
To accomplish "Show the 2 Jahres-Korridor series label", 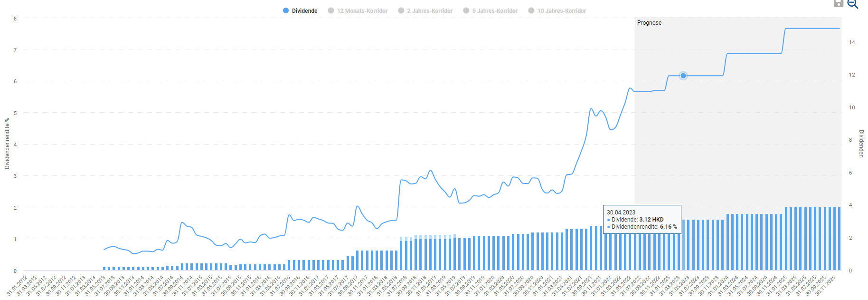I will [x=430, y=10].
